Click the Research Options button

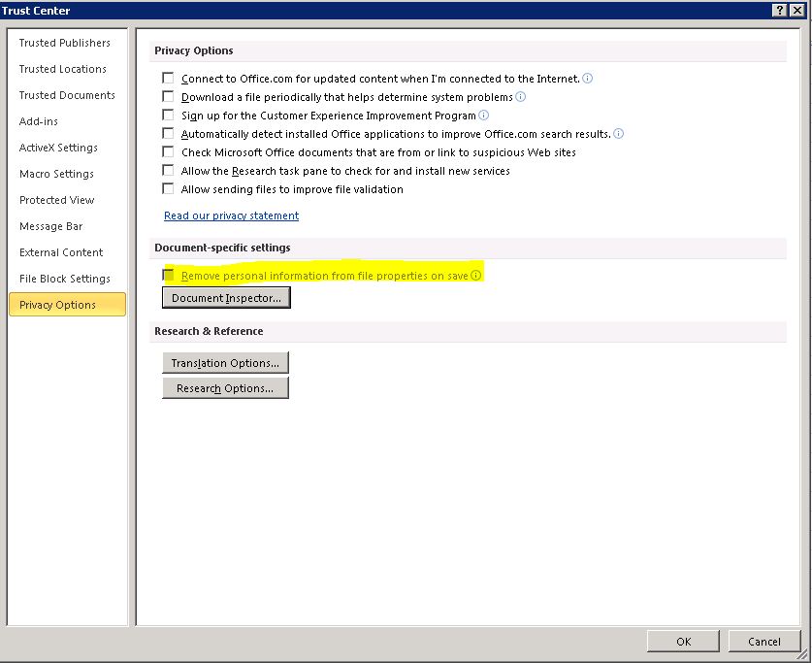click(x=225, y=388)
